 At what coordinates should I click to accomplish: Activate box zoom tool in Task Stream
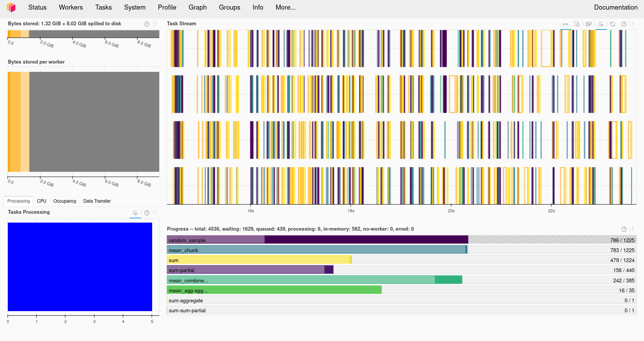pyautogui.click(x=577, y=24)
